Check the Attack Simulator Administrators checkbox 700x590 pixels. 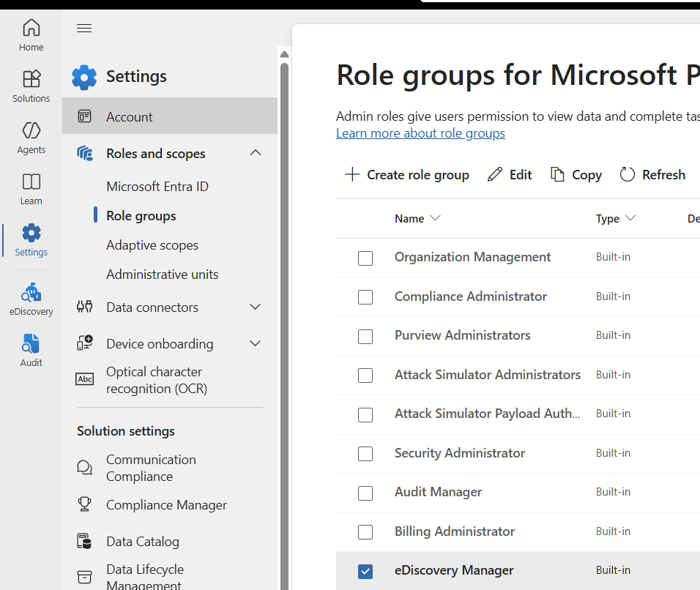coord(365,376)
